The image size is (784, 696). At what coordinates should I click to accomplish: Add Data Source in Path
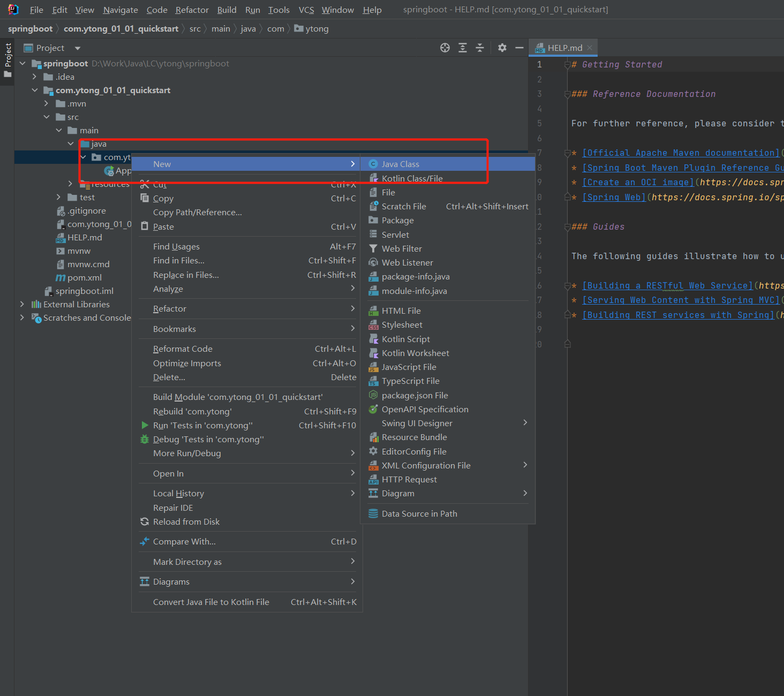(448, 513)
